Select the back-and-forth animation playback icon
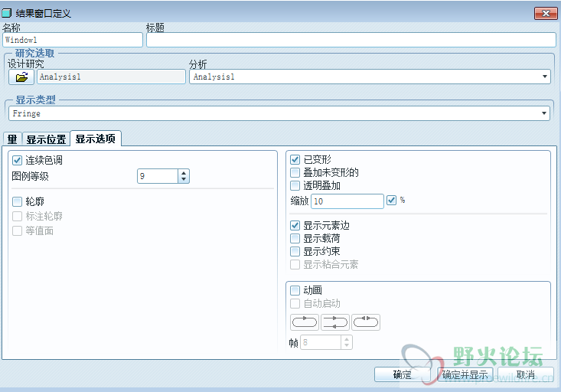This screenshot has width=561, height=392. click(335, 322)
